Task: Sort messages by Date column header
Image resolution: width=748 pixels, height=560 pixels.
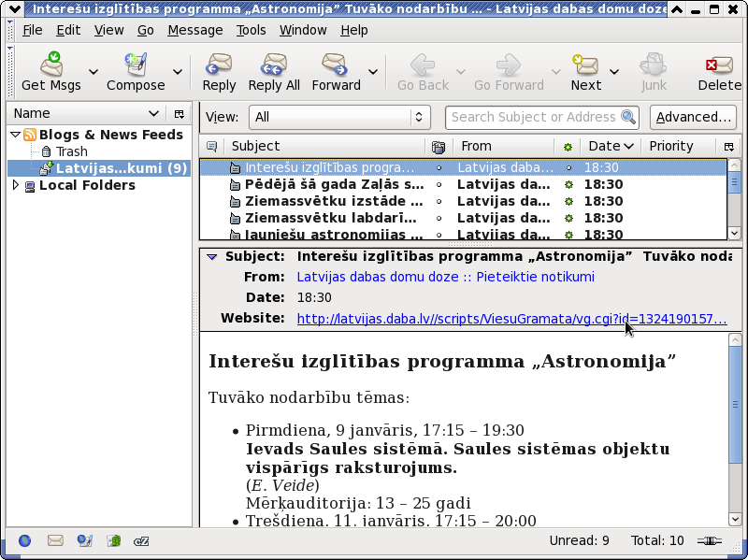Action: click(611, 146)
